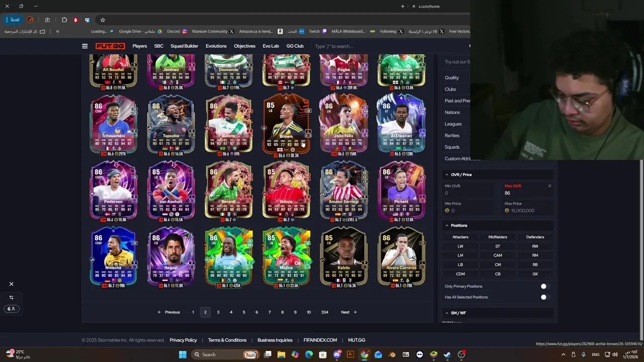644x362 pixels.
Task: Open the Tchouaméni 86 player card
Action: pyautogui.click(x=113, y=125)
